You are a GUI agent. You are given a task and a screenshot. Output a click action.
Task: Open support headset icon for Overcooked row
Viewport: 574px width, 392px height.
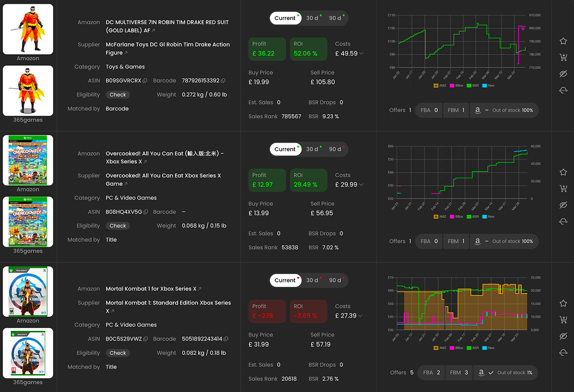[563, 221]
